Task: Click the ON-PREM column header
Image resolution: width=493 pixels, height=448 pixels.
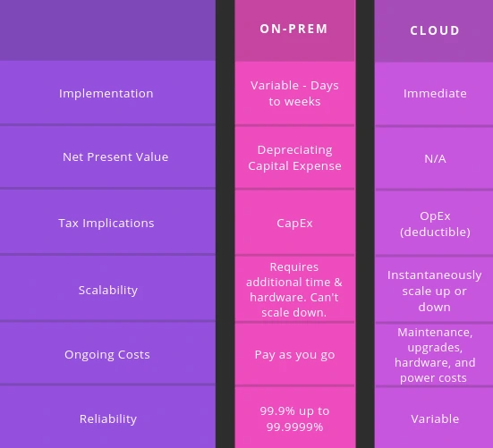Action: [294, 30]
